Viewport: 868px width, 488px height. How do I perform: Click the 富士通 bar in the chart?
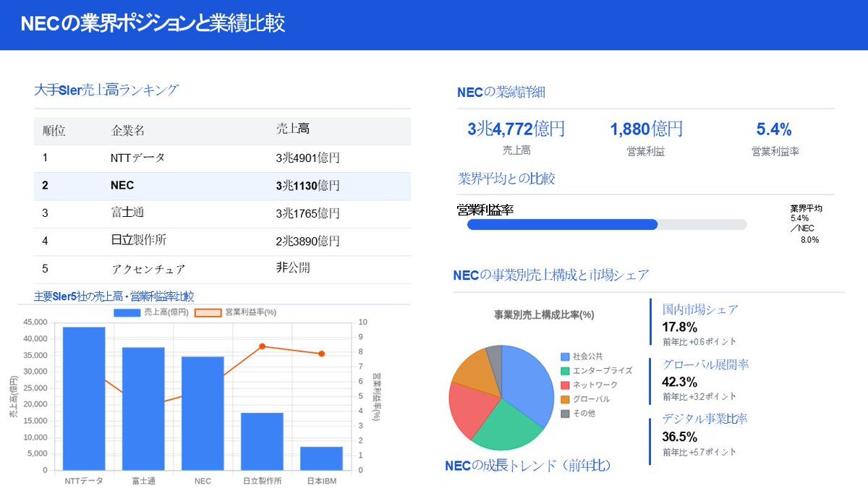pyautogui.click(x=143, y=408)
